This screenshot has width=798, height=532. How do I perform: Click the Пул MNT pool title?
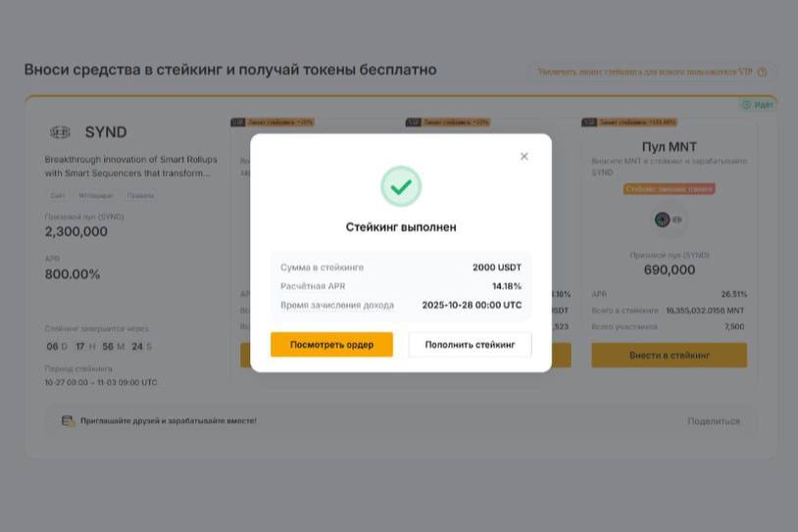(x=669, y=146)
